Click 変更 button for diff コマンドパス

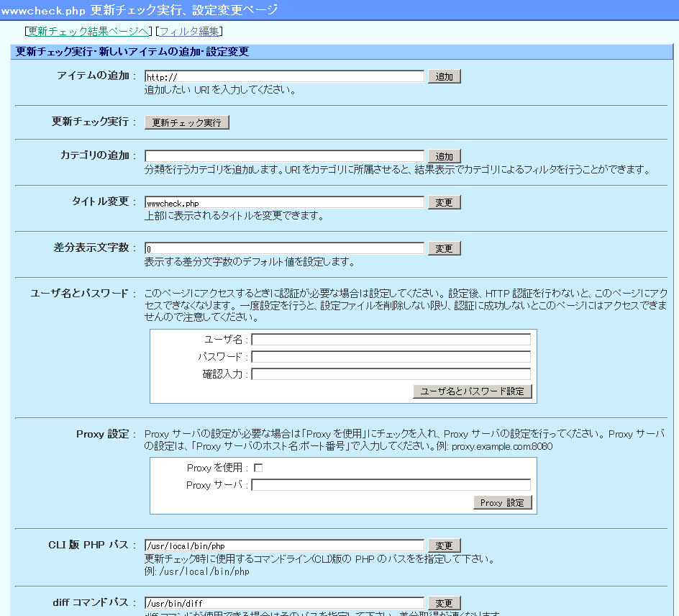pyautogui.click(x=445, y=603)
